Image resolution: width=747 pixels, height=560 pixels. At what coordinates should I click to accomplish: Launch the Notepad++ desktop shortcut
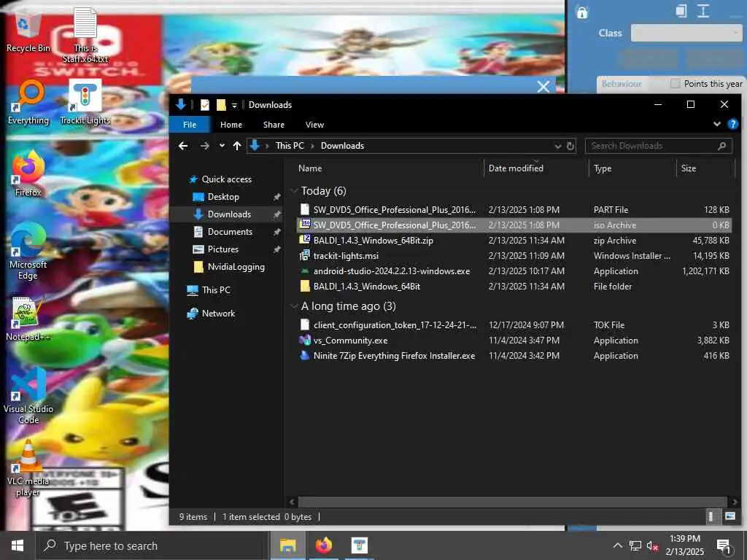[28, 319]
